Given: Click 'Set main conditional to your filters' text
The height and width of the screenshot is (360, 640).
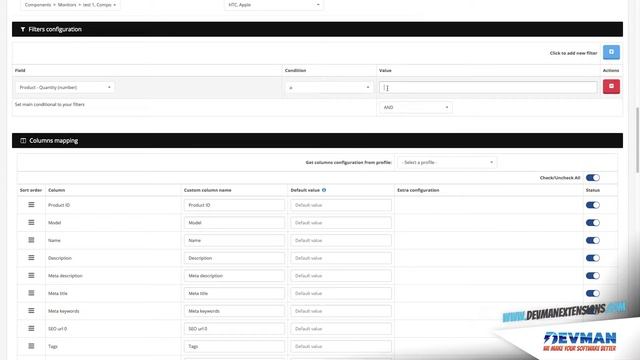Looking at the screenshot, I should pos(50,104).
